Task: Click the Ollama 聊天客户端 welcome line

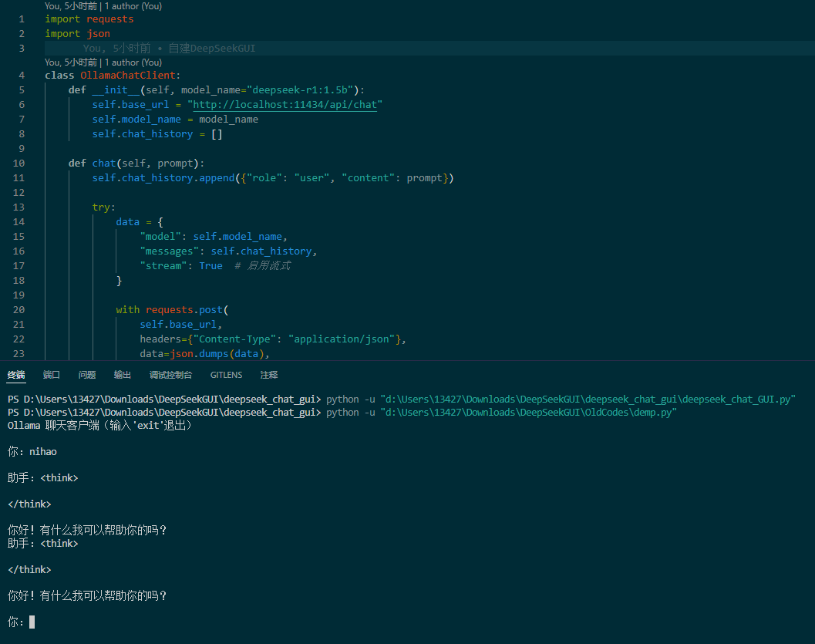Action: (100, 425)
